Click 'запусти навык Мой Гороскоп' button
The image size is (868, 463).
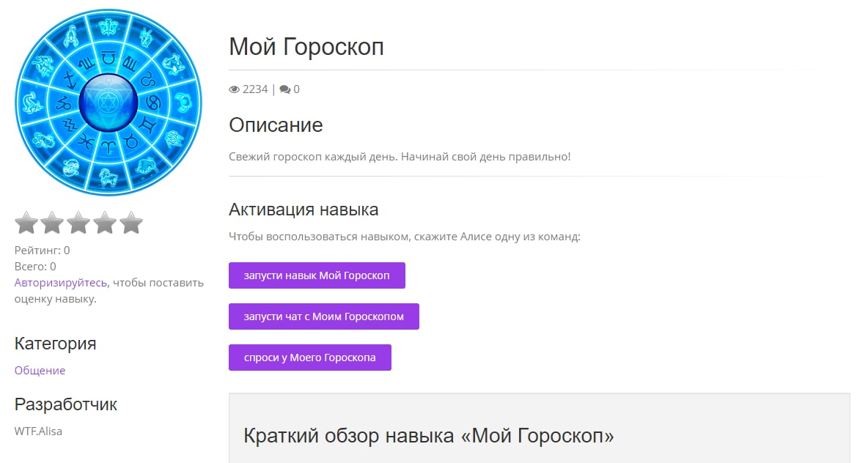(317, 275)
